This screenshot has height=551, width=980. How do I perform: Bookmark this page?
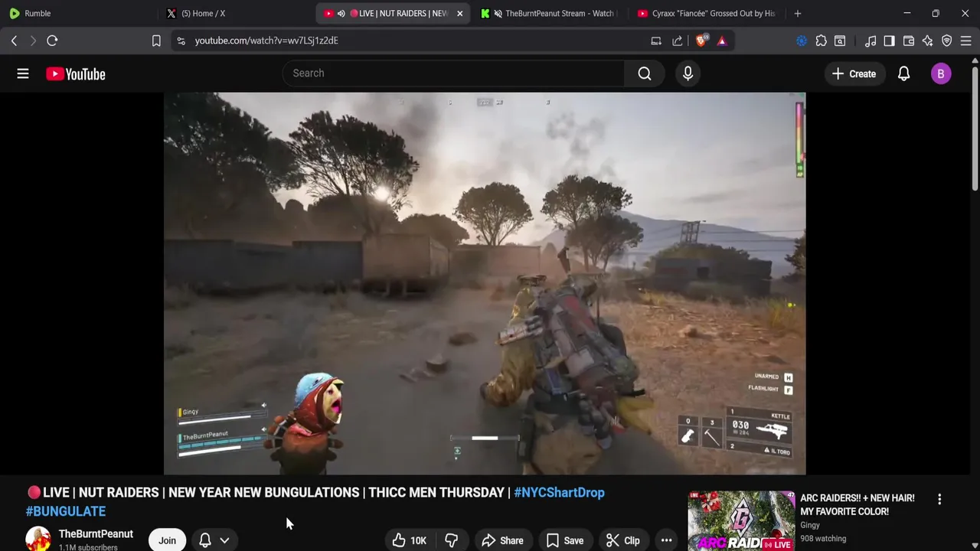156,41
